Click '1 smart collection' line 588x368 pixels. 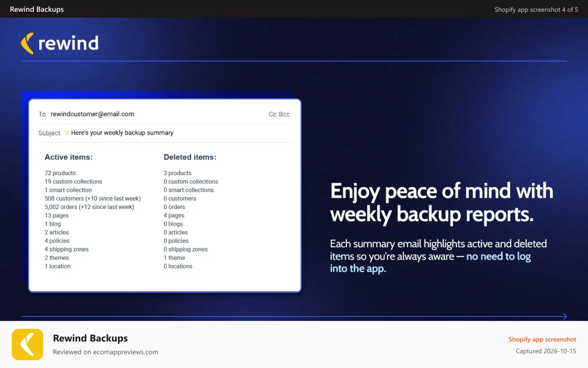[68, 190]
